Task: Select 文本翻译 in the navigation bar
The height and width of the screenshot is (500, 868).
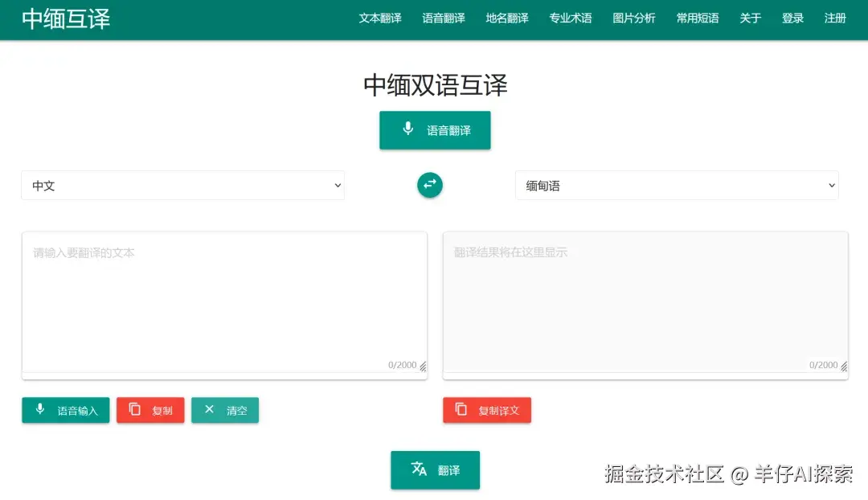Action: point(380,18)
